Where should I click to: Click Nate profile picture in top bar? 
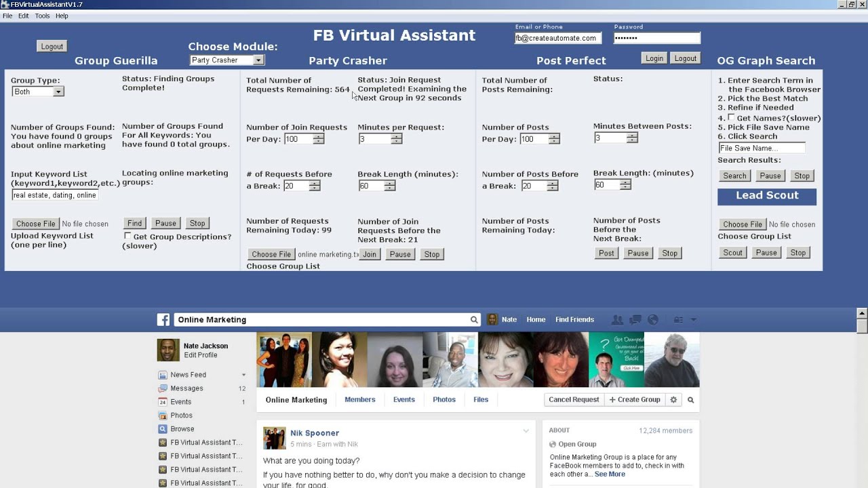click(492, 320)
